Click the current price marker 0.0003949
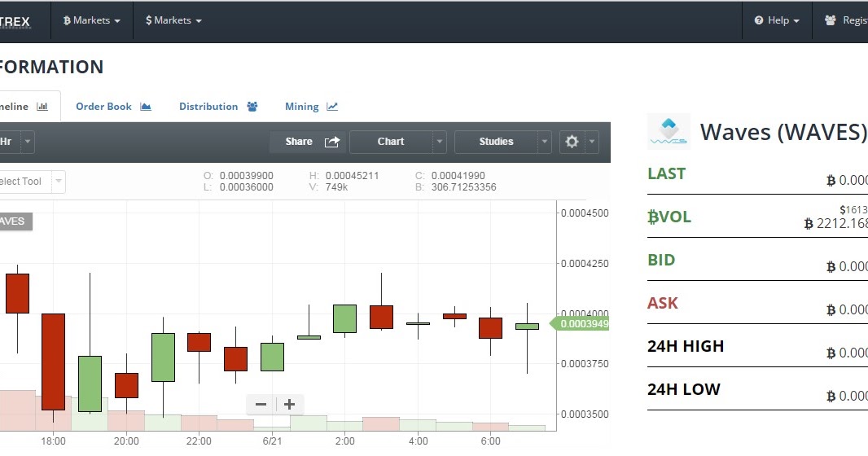The width and height of the screenshot is (868, 456). coord(580,324)
